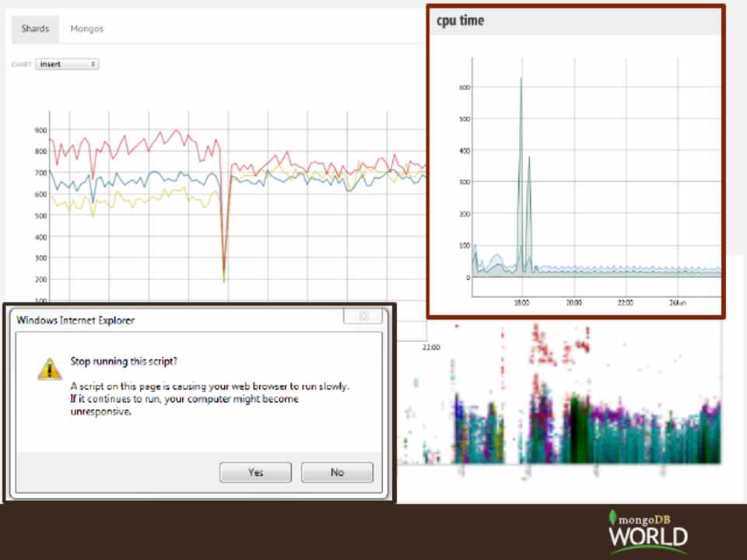Viewport: 747px width, 560px height.
Task: Click Yes to stop the script
Action: [x=255, y=472]
